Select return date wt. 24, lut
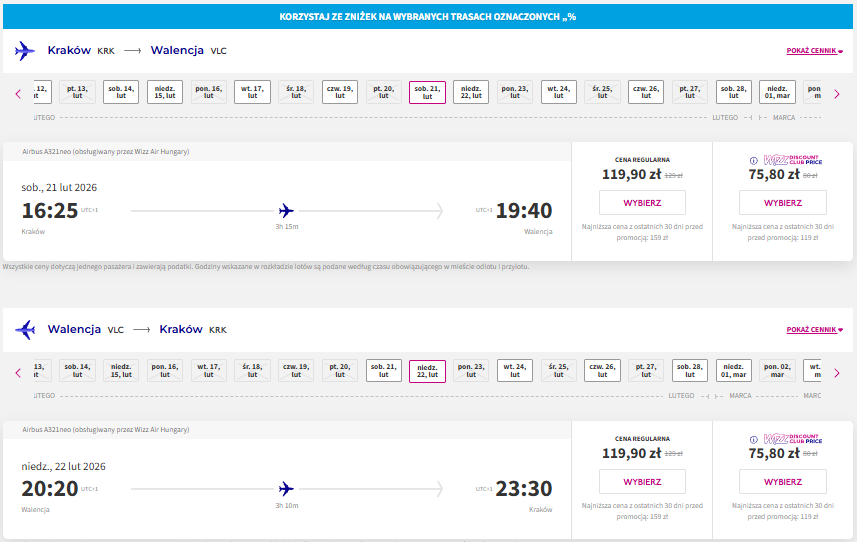857x542 pixels. point(515,370)
